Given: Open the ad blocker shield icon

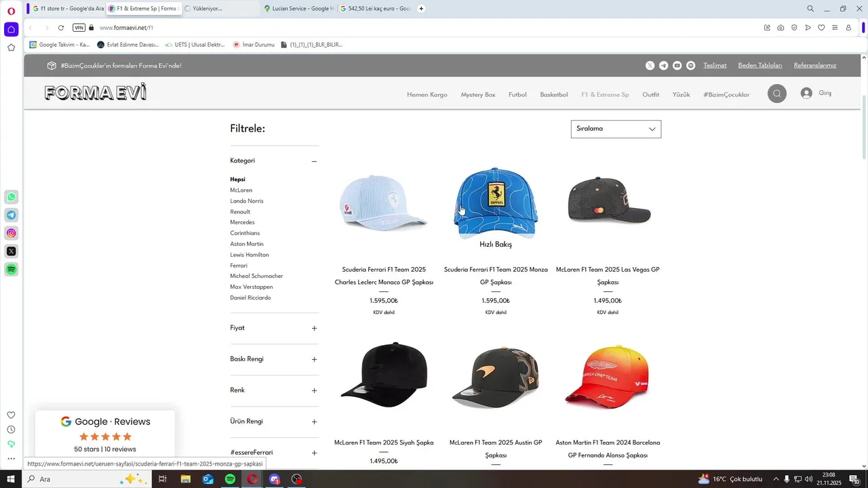Looking at the screenshot, I should tap(794, 28).
